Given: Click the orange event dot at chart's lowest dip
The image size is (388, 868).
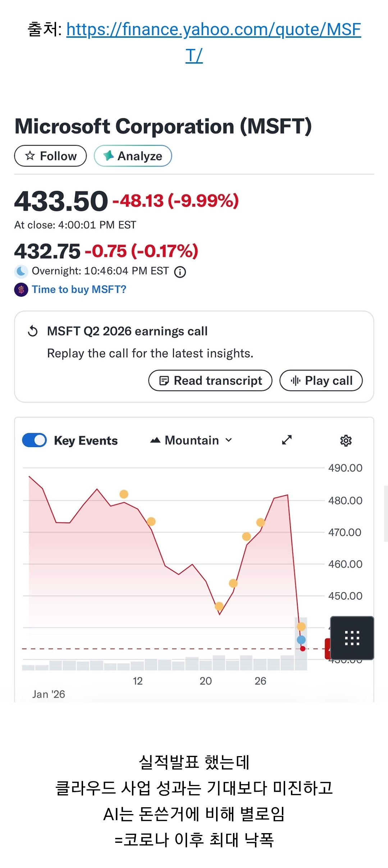Looking at the screenshot, I should (219, 606).
